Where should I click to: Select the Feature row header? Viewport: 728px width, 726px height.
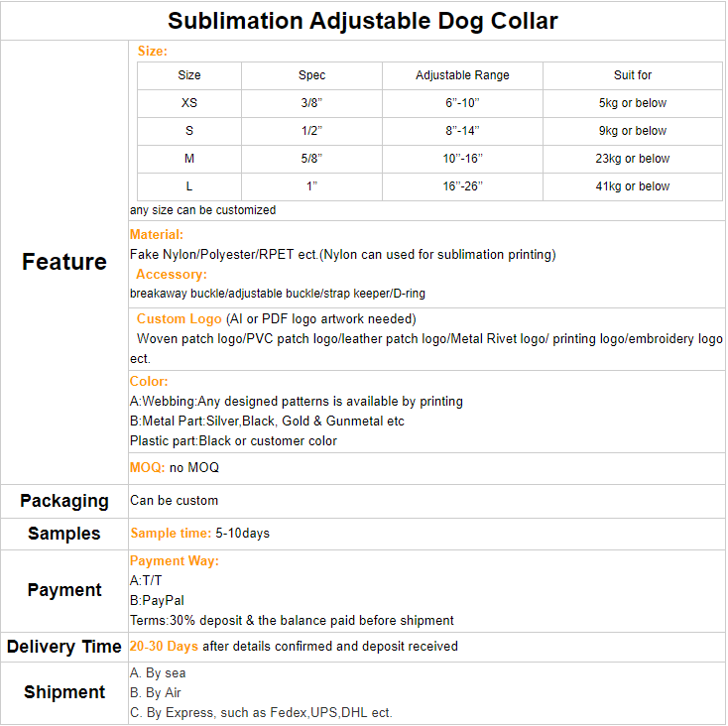point(64,262)
